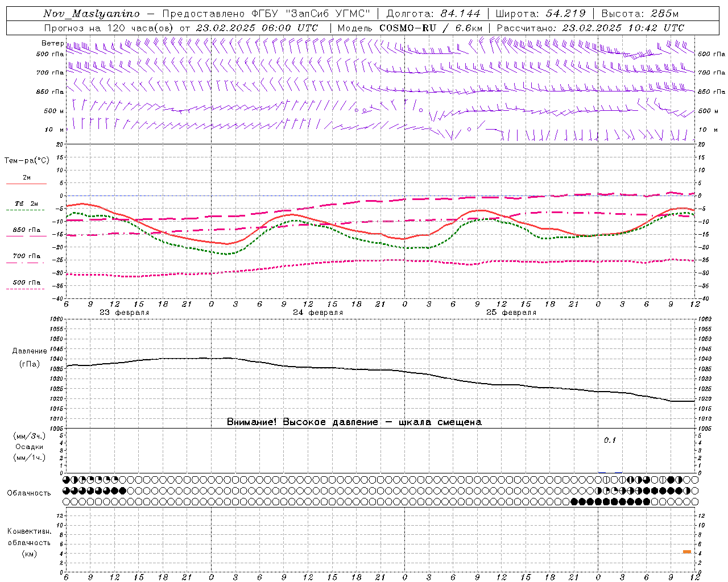
Task: Click the Модель COSMO-RU / 6.6км label
Action: click(410, 28)
